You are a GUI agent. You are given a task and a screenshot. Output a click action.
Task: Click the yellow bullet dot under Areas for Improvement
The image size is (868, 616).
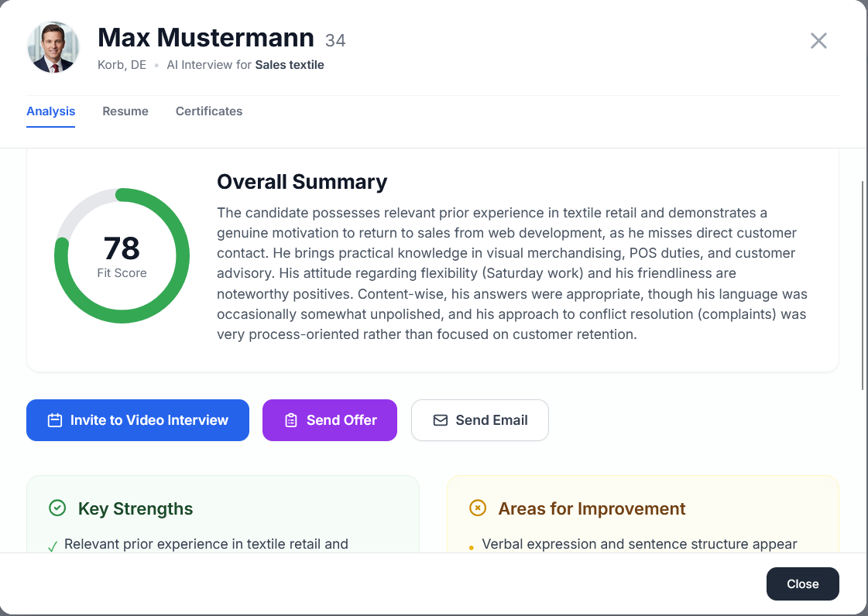point(472,548)
